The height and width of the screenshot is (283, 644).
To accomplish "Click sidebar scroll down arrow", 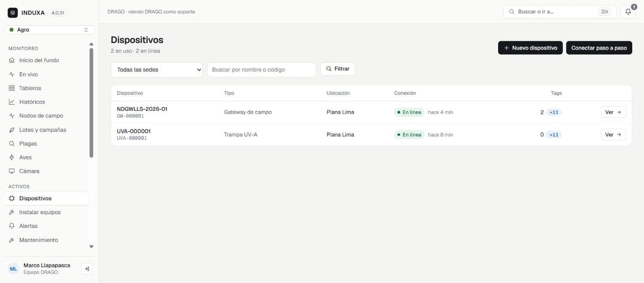I will point(91,247).
